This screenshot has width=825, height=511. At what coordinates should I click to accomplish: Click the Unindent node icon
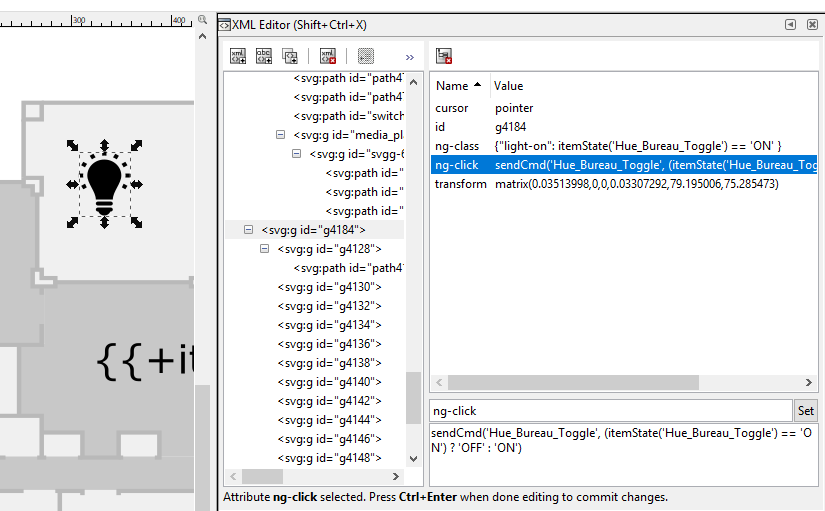[366, 57]
